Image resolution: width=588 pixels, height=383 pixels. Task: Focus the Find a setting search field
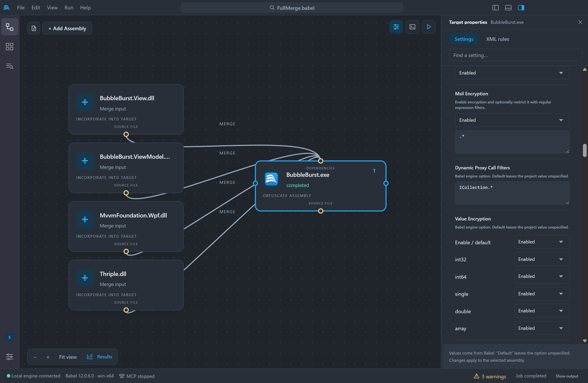tap(515, 55)
